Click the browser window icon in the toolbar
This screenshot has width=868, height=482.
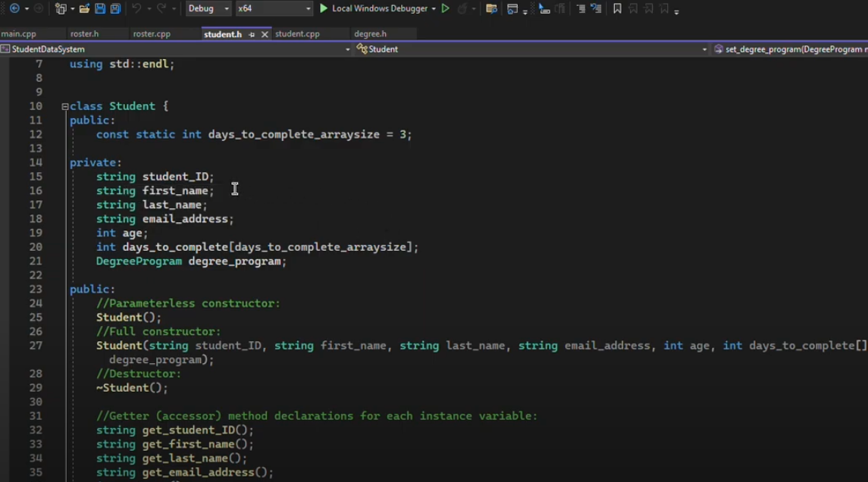coord(512,8)
